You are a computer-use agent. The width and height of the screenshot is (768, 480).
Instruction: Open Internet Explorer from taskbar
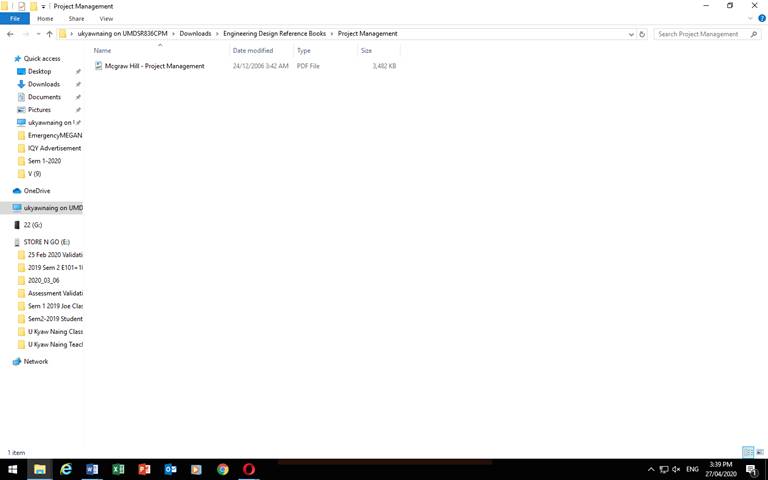pos(66,469)
